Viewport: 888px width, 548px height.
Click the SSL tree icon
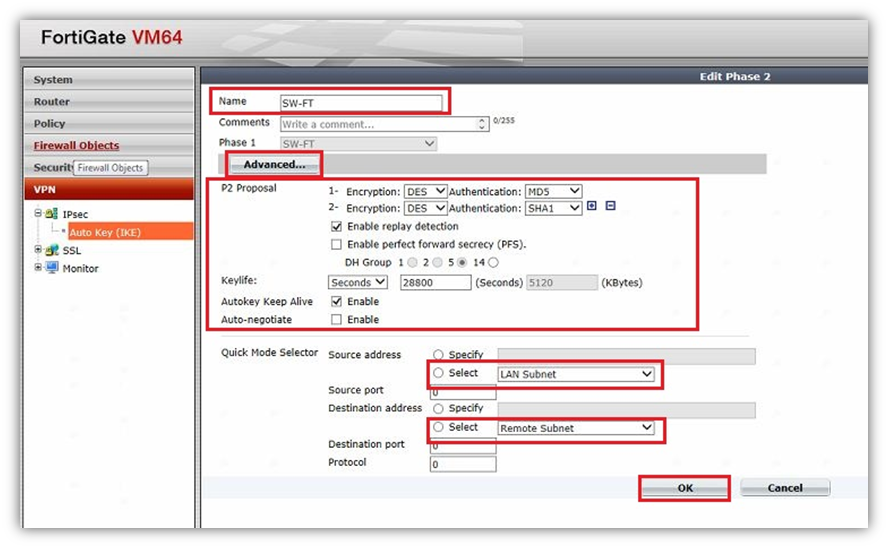(52, 250)
